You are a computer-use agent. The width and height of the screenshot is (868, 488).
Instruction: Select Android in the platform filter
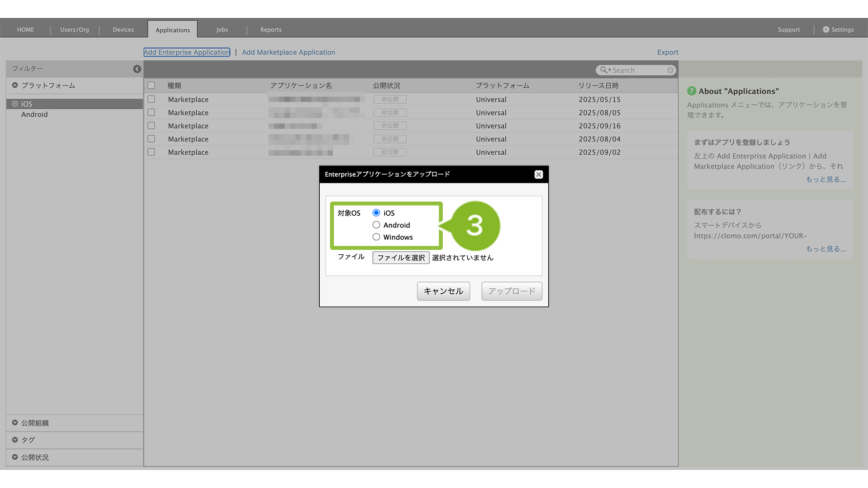pyautogui.click(x=35, y=115)
